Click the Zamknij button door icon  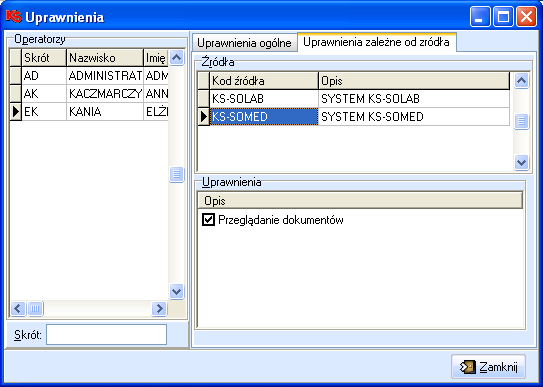pos(468,367)
